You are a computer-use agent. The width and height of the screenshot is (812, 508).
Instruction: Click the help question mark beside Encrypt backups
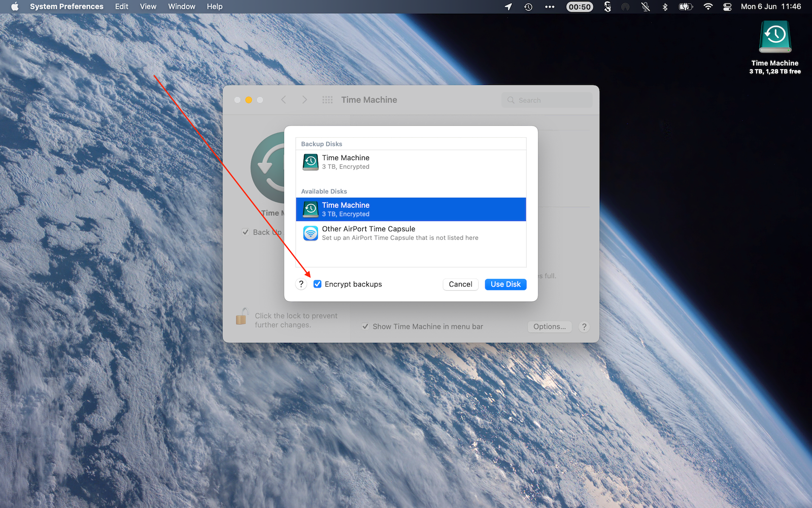pyautogui.click(x=301, y=284)
